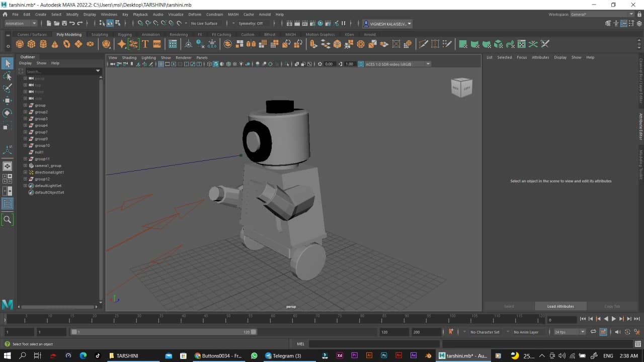Click the Load Attributes button
Screen dimensions: 644x362
[560, 306]
